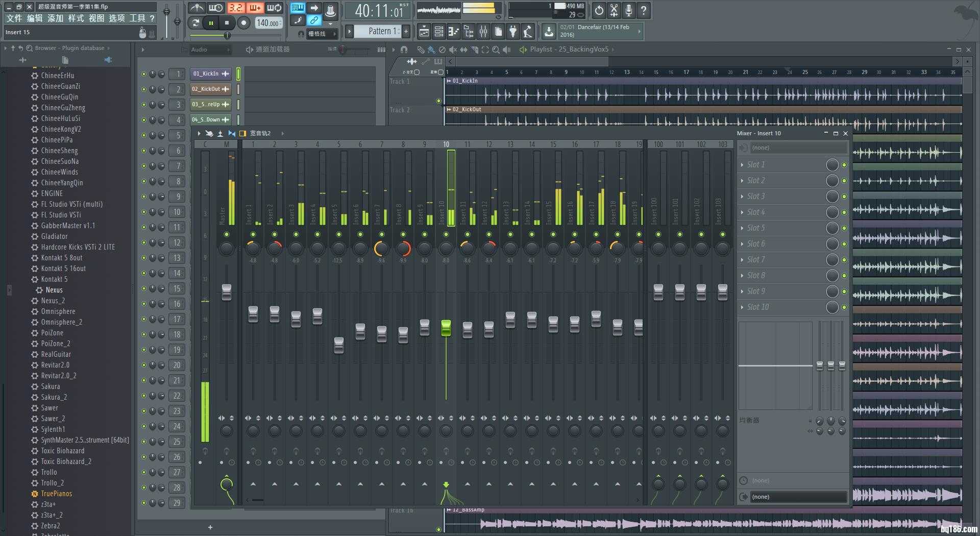980x536 pixels.
Task: Expand the Slot 1 effect menu arrow
Action: pyautogui.click(x=742, y=165)
